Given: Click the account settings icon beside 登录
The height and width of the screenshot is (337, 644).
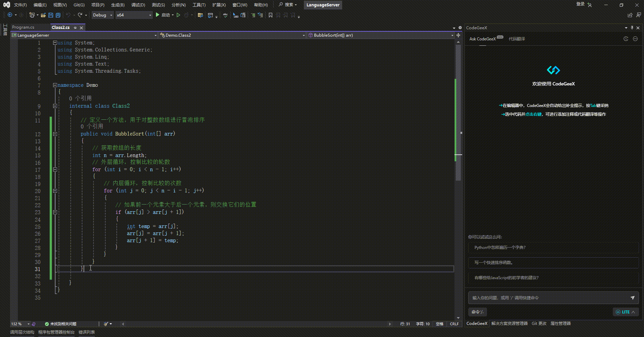Looking at the screenshot, I should coord(590,5).
